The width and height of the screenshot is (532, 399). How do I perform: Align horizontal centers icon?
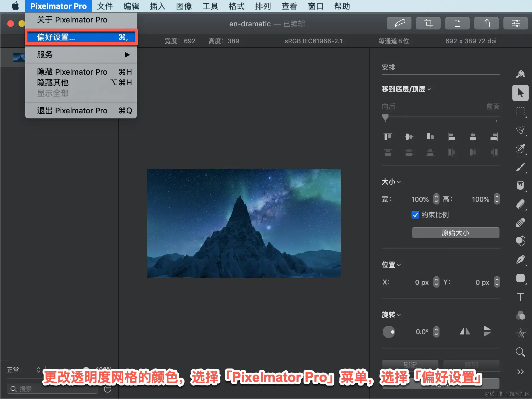click(x=473, y=137)
